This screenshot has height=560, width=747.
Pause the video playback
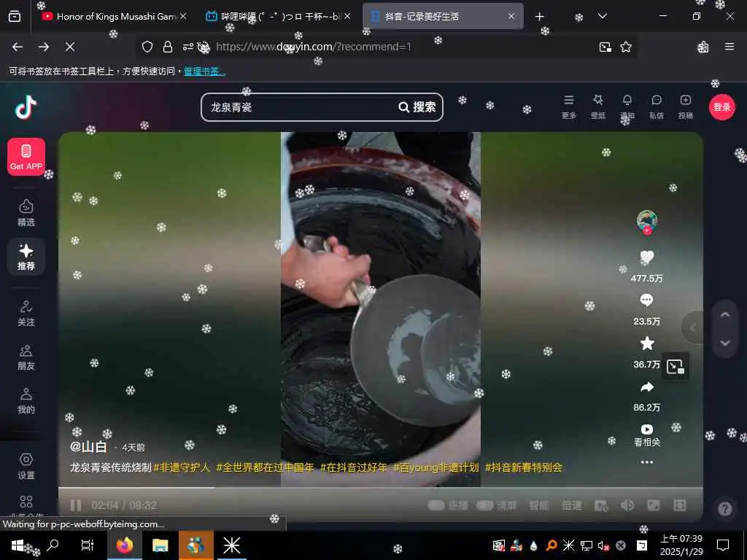(x=76, y=505)
